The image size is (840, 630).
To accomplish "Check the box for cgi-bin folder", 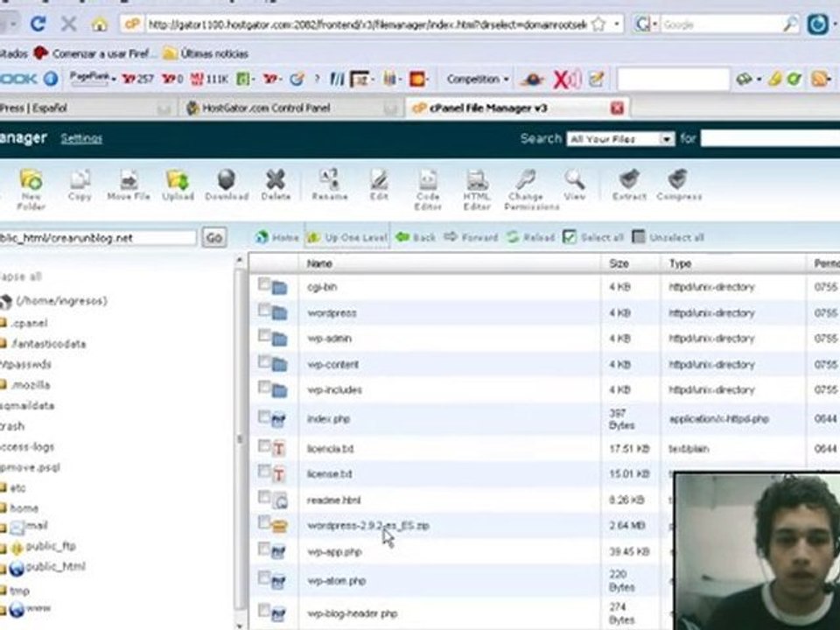I will [263, 283].
